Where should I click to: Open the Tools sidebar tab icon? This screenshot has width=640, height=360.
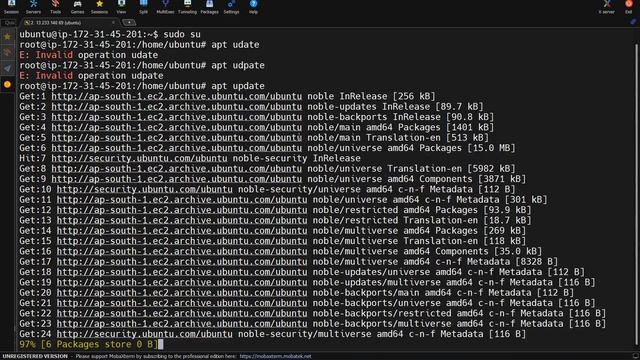pos(7,52)
